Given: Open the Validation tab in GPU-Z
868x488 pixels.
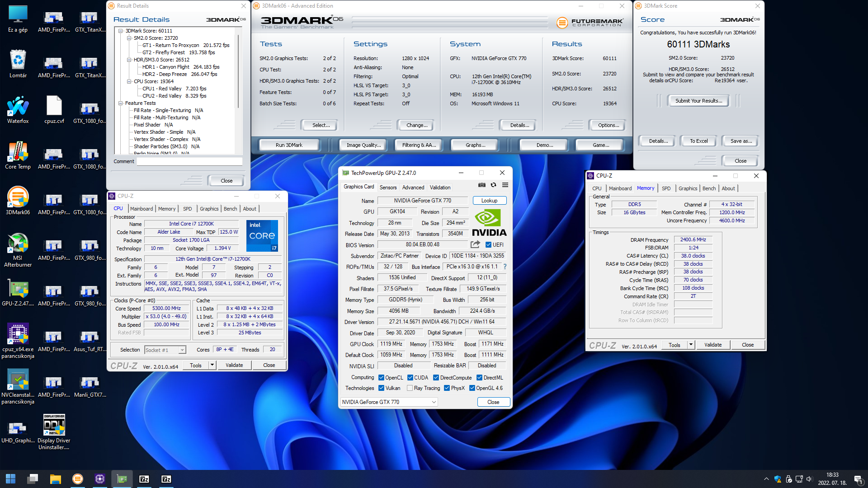Looking at the screenshot, I should pos(440,187).
